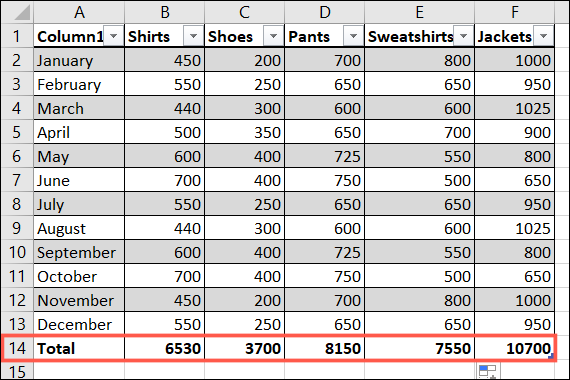Select row 7 header
The height and width of the screenshot is (380, 570).
pyautogui.click(x=17, y=180)
